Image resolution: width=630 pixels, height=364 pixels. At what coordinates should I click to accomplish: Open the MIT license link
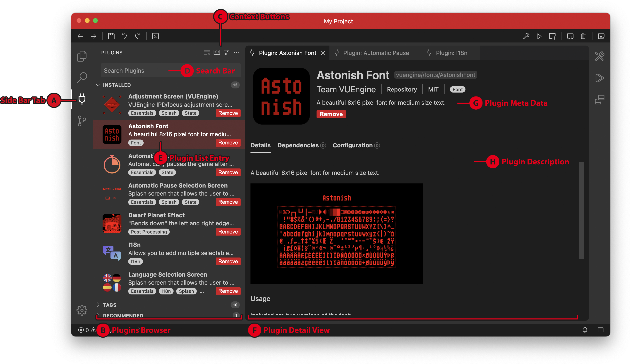tap(433, 89)
